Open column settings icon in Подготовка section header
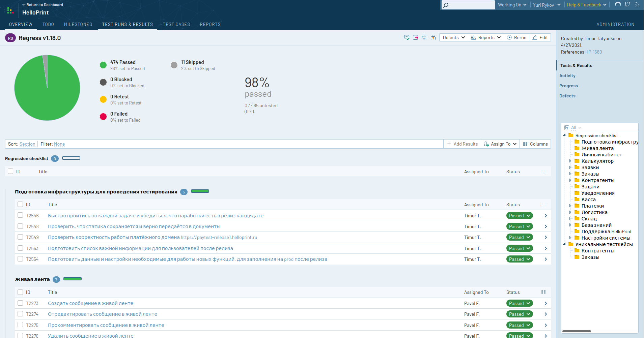Screen dimensions: 644x338 point(543,205)
